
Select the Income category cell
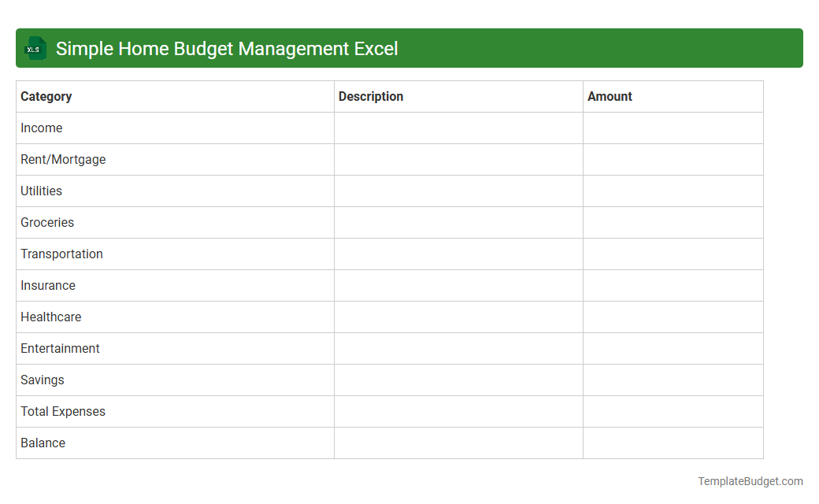(42, 128)
